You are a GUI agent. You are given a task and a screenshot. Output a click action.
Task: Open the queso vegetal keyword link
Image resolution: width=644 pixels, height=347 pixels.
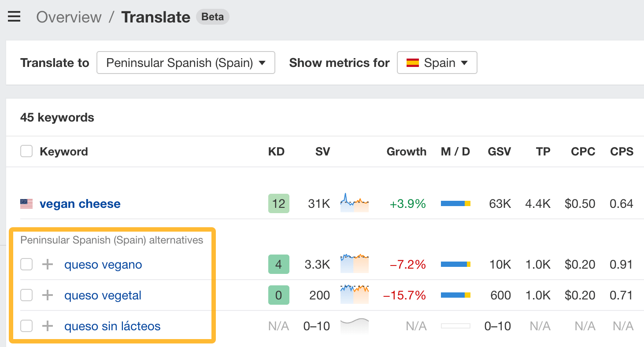pos(102,295)
